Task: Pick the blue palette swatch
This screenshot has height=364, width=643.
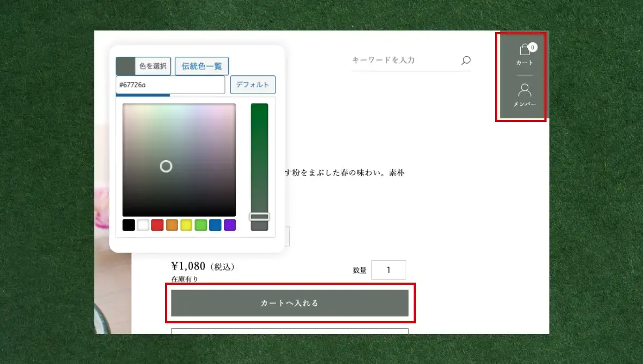Action: tap(215, 225)
